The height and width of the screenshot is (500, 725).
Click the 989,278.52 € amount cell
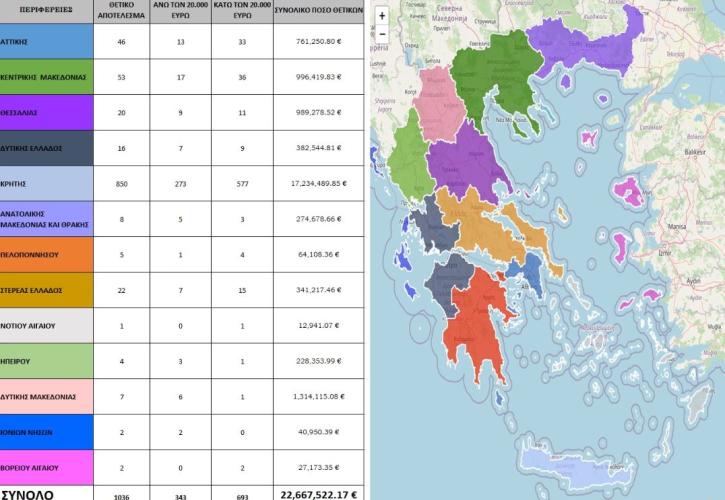pos(319,112)
